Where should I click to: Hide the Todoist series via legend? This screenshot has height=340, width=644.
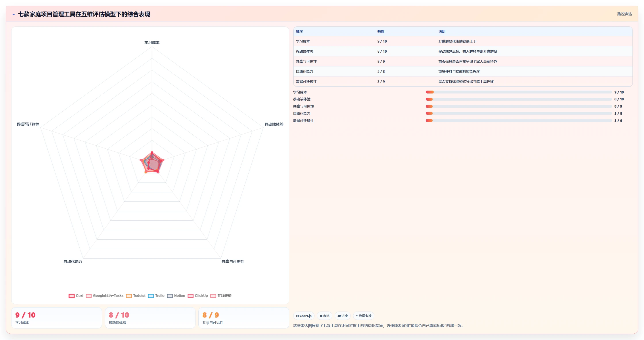(136, 296)
